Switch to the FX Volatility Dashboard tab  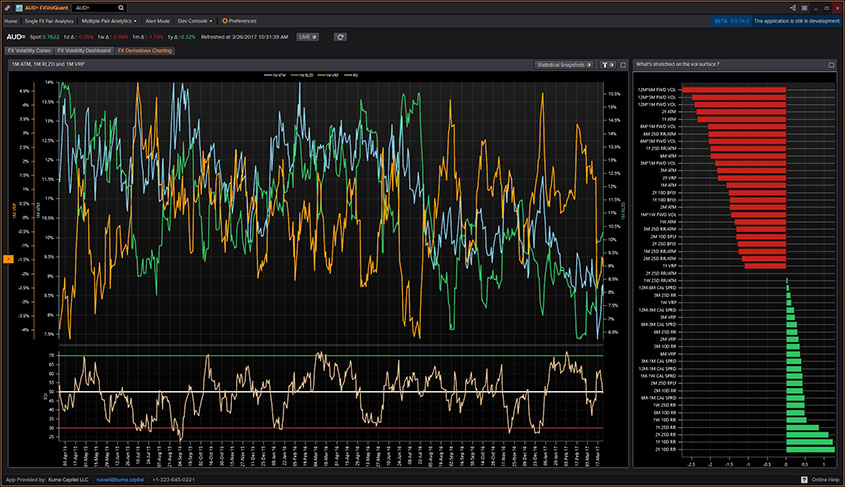coord(83,50)
